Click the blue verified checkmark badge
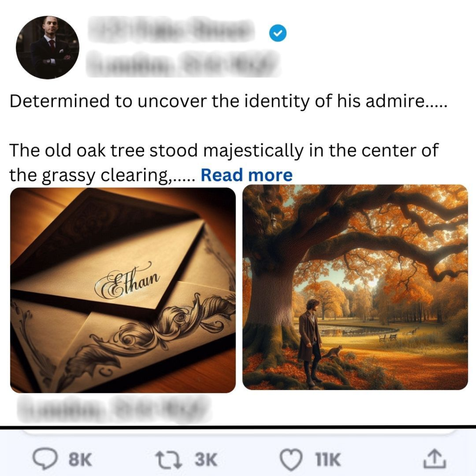Image resolution: width=476 pixels, height=476 pixels. point(278,33)
